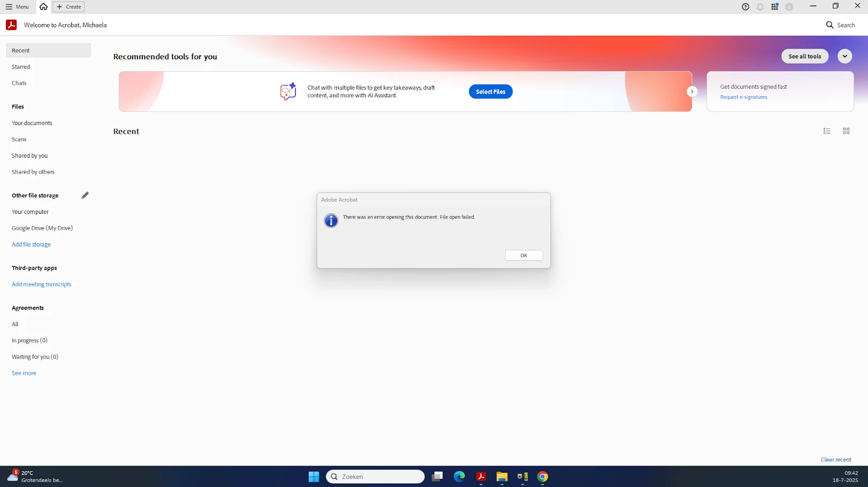The width and height of the screenshot is (868, 487).
Task: Open Shared by others
Action: pos(33,172)
